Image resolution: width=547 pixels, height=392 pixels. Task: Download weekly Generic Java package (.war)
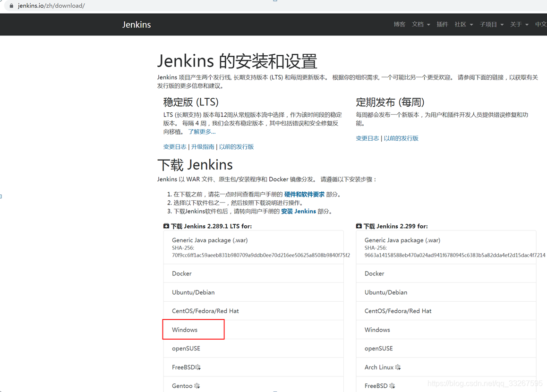coord(446,247)
